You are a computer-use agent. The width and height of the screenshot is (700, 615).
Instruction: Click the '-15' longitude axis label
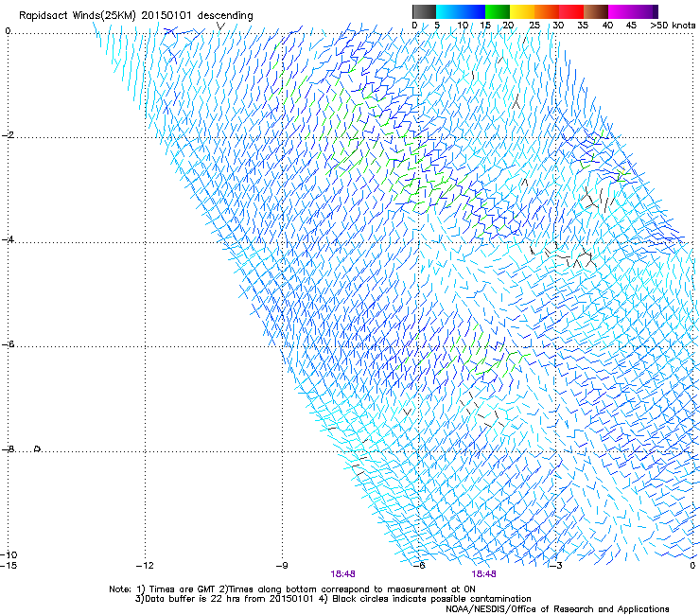[x=9, y=566]
